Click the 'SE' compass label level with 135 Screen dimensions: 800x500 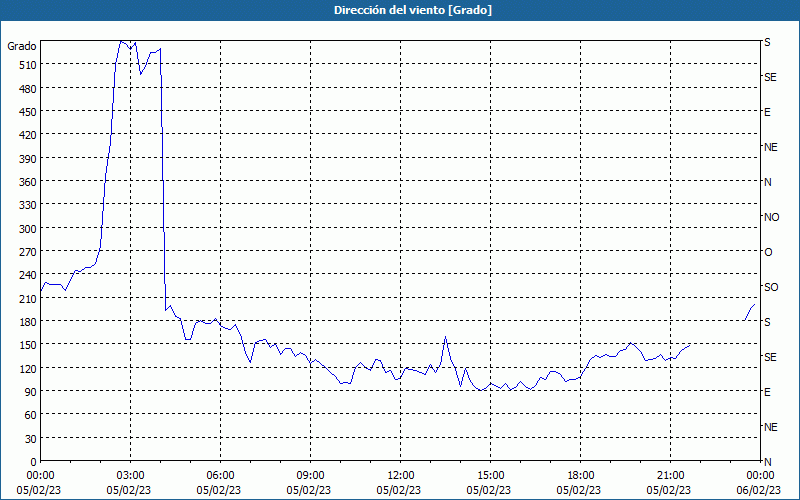(770, 357)
